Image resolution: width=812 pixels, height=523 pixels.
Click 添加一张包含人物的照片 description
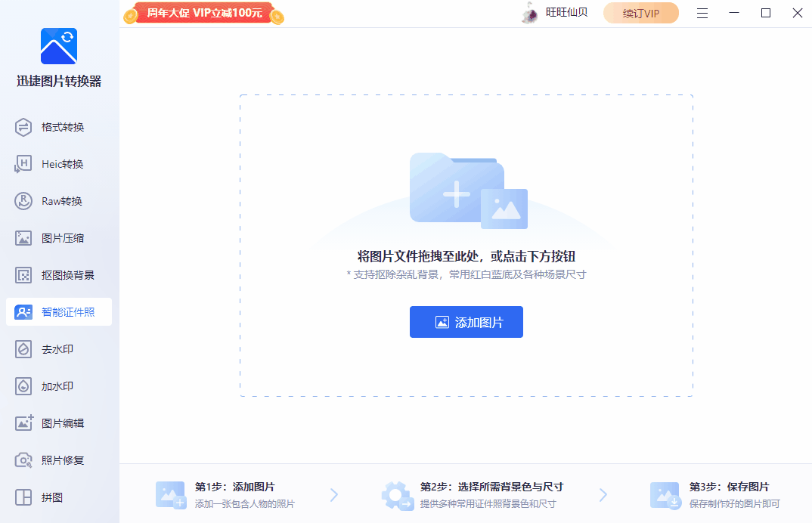pos(244,504)
